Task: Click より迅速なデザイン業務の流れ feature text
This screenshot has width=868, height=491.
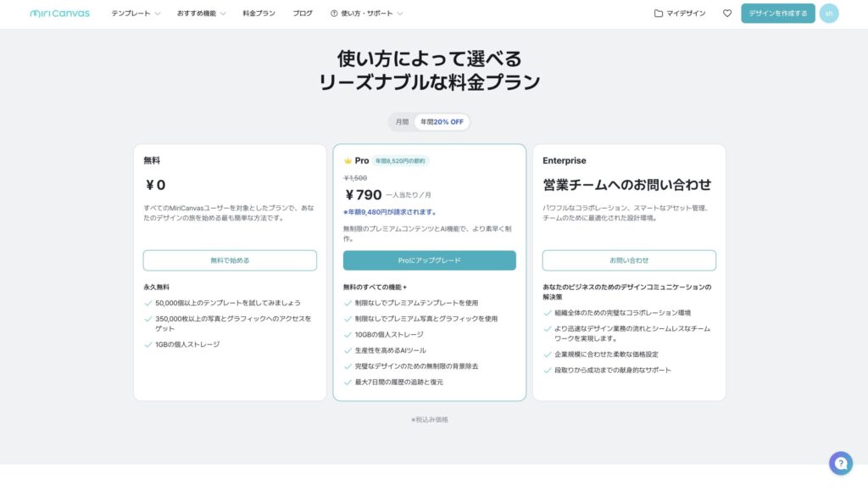Action: [632, 333]
